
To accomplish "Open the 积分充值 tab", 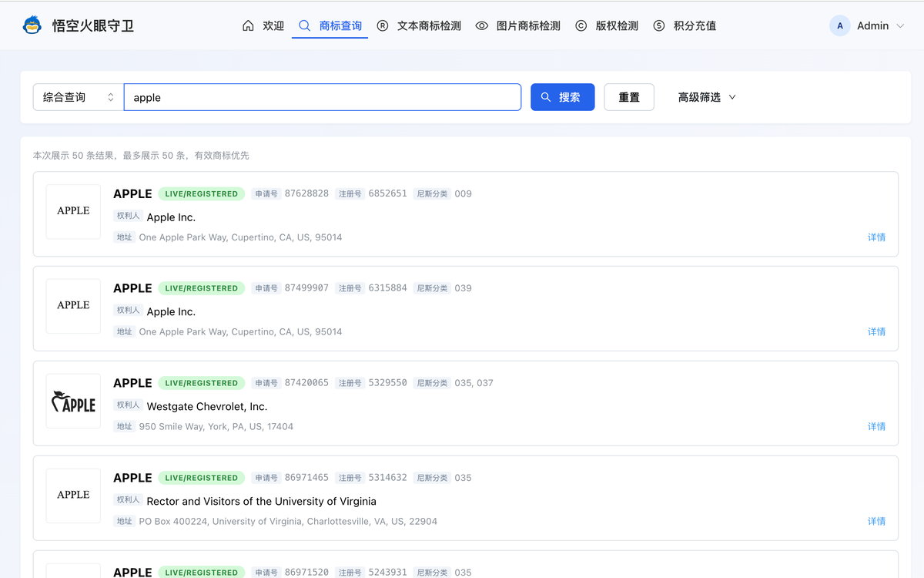I will coord(685,25).
